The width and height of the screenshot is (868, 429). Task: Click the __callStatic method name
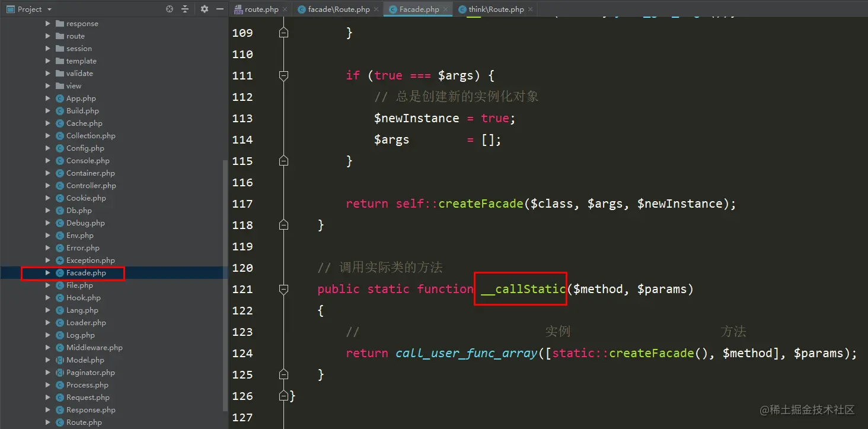point(524,289)
